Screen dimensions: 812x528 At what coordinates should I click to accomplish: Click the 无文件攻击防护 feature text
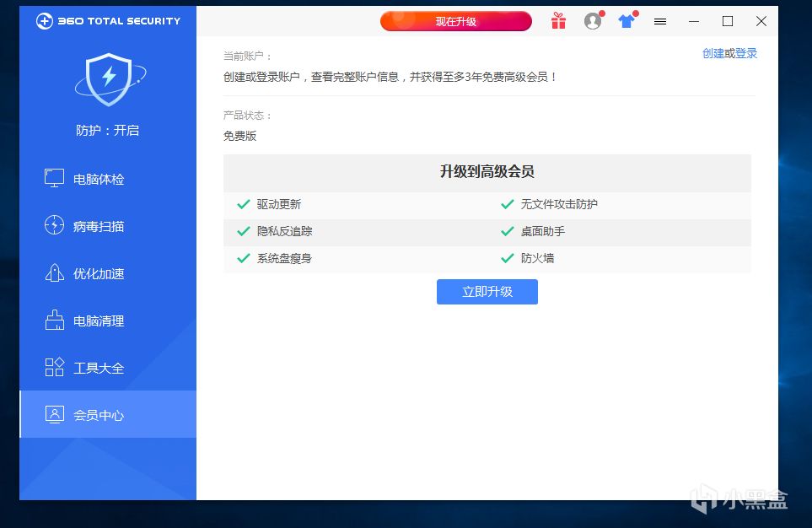[559, 204]
